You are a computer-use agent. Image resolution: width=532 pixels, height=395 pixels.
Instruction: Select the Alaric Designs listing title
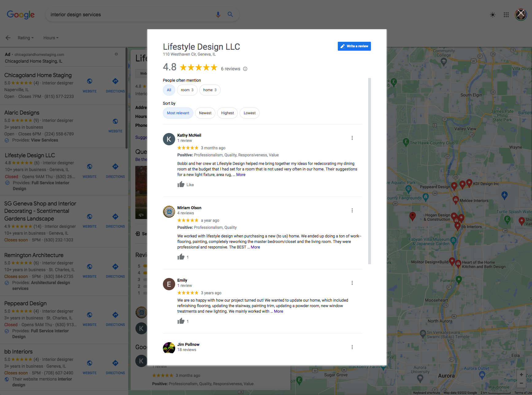pyautogui.click(x=22, y=113)
